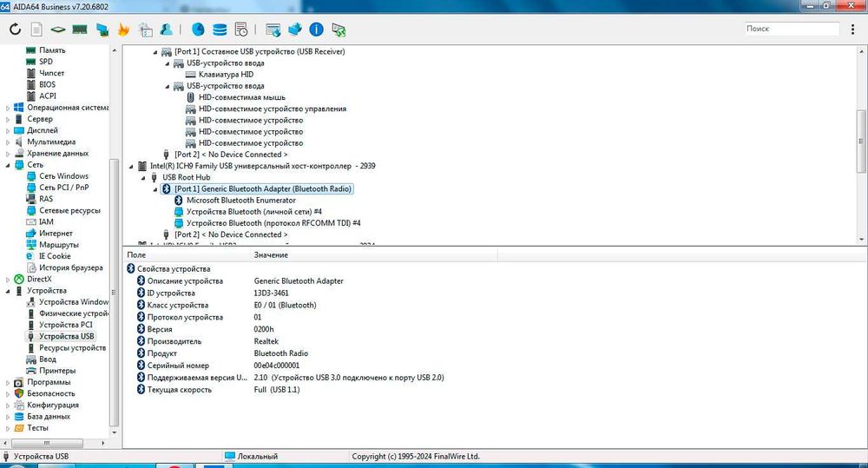Click the memory module toolbar icon
Viewport: 868px width, 468px height.
80,30
